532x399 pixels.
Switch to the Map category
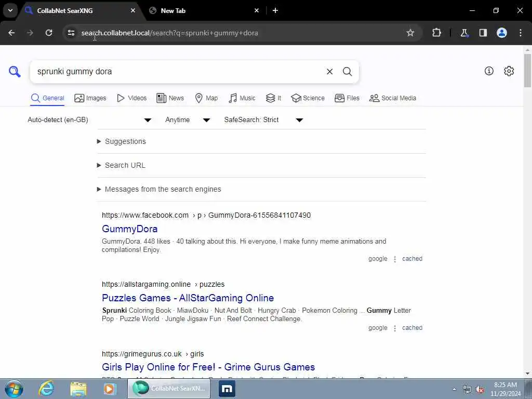click(206, 98)
